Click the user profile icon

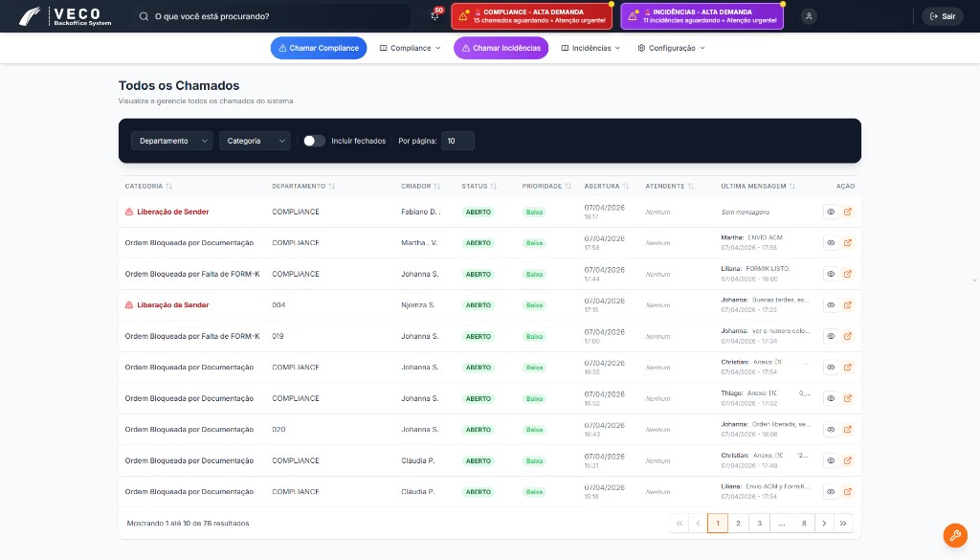810,16
